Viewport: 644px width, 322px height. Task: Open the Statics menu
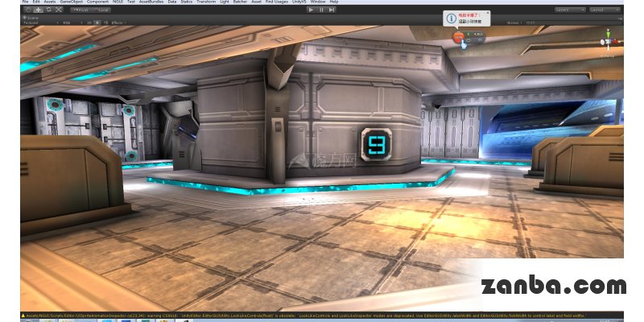(187, 2)
